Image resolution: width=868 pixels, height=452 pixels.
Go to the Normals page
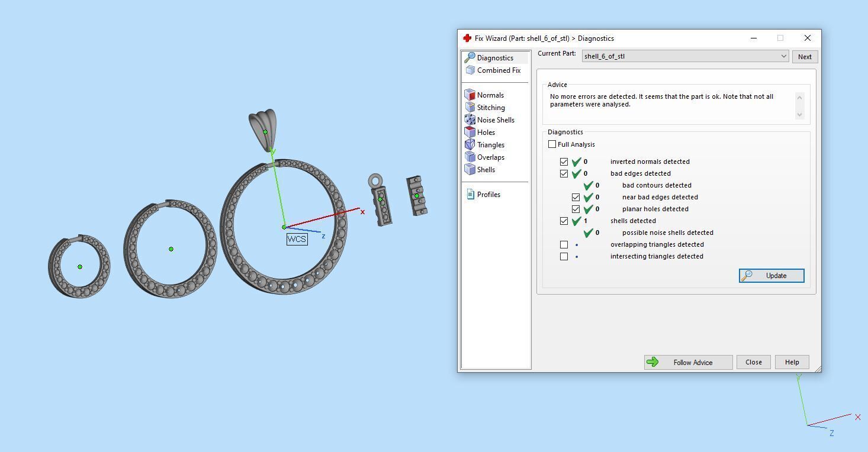[x=490, y=95]
